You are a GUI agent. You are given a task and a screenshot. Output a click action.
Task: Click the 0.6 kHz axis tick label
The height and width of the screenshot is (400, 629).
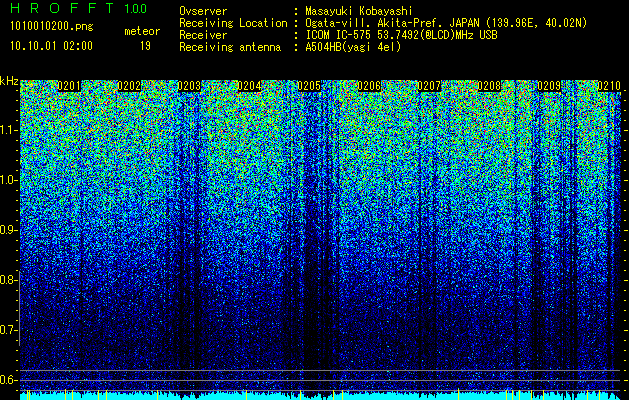click(x=9, y=380)
